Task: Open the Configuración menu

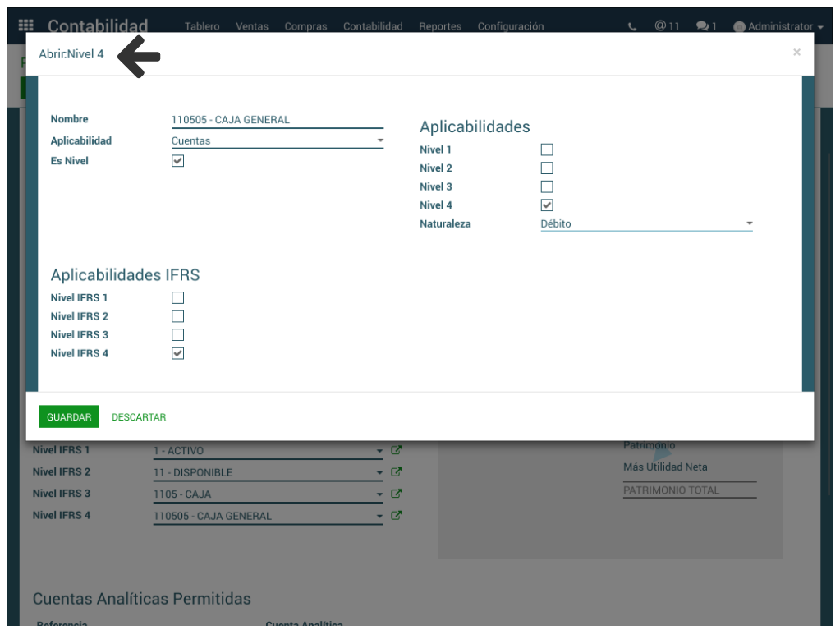Action: (510, 26)
